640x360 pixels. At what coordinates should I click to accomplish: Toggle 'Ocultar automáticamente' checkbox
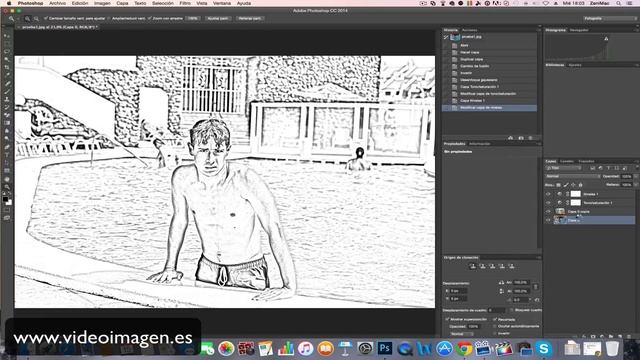[x=495, y=326]
